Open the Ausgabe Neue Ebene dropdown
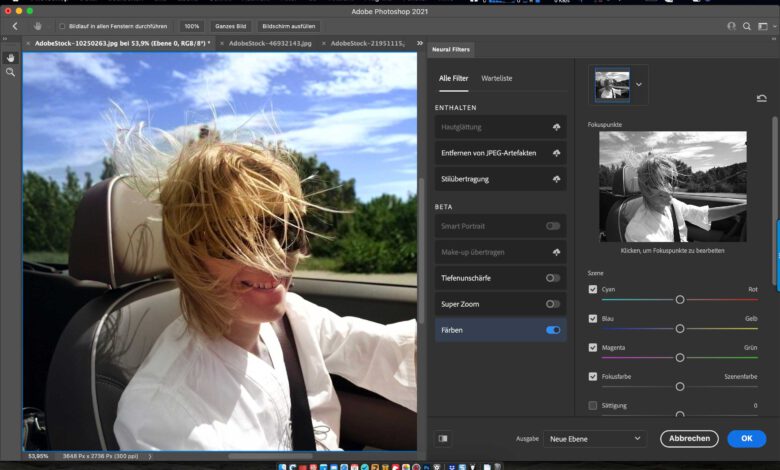Screen dimensions: 780x470 595,438
